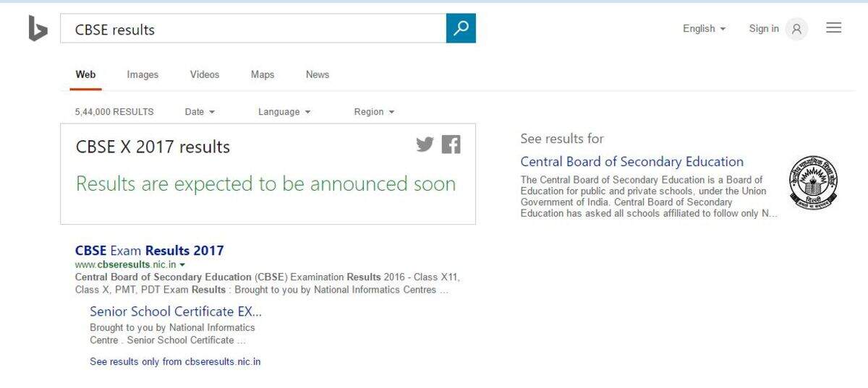Open Central Board of Secondary Education link

(x=632, y=162)
